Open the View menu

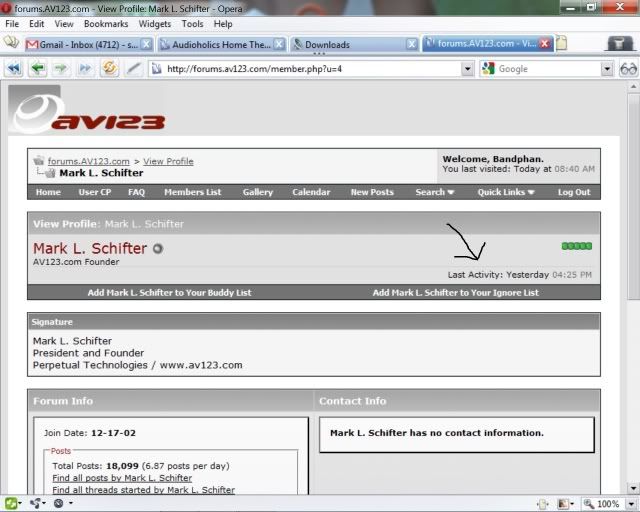64,24
